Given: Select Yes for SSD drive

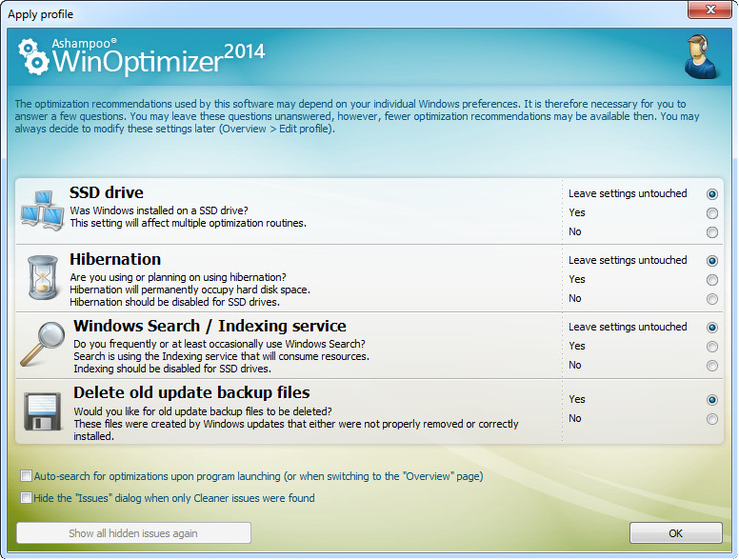Looking at the screenshot, I should [x=712, y=213].
